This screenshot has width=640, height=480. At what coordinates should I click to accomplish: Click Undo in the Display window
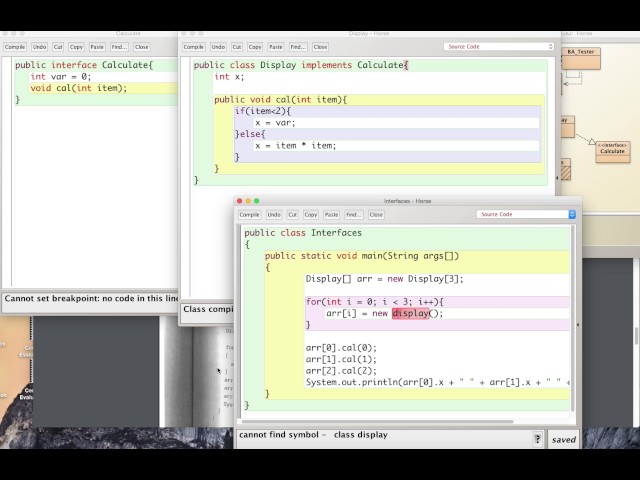tap(218, 47)
